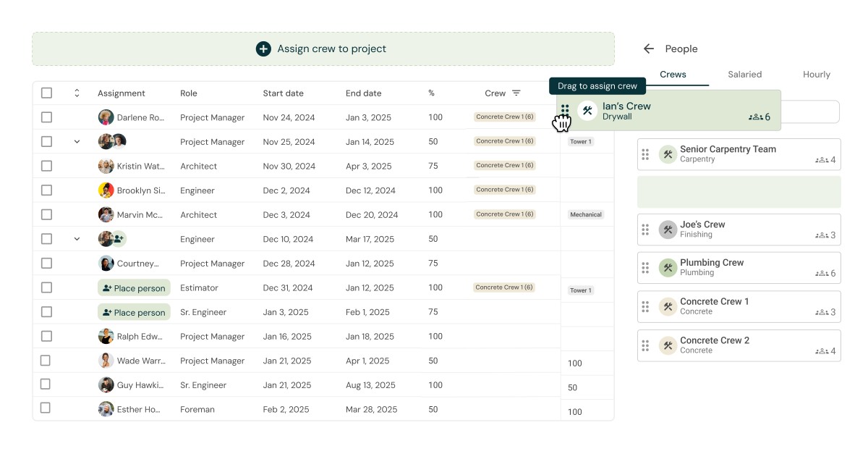Click Place person in the Estimator row
Viewport: 868px width, 454px height.
coord(134,287)
